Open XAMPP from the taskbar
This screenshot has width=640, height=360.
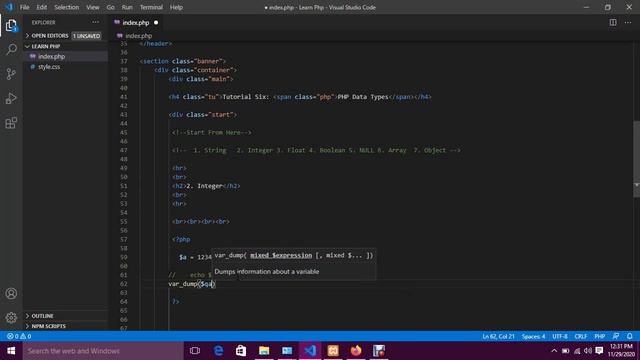[x=333, y=351]
